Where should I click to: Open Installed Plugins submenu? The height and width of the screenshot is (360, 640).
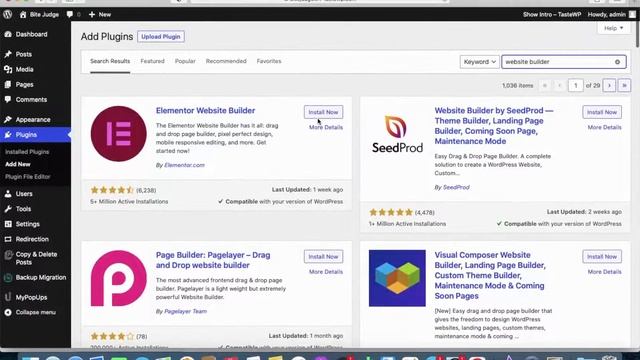[27, 151]
